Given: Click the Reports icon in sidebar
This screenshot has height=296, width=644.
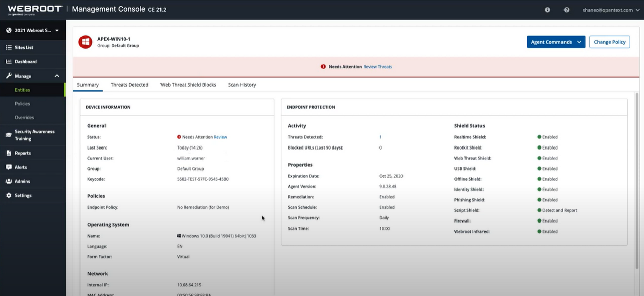Looking at the screenshot, I should 9,153.
